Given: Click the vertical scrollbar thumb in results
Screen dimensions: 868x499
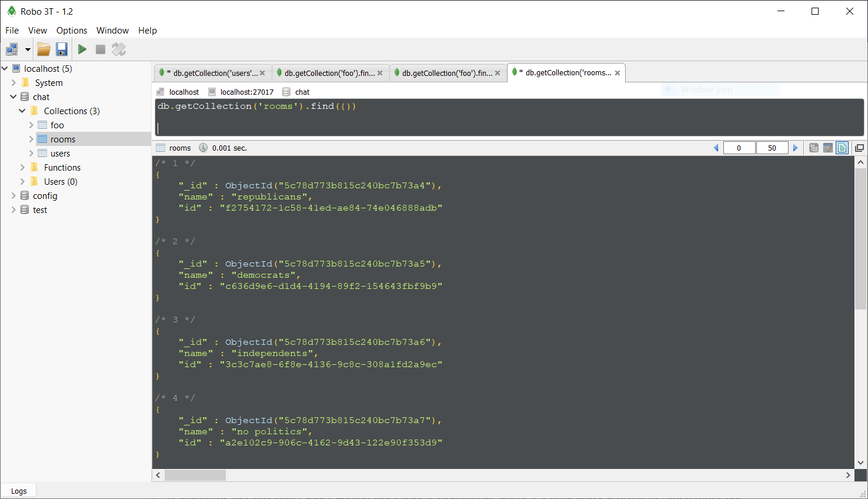Looking at the screenshot, I should pyautogui.click(x=860, y=238).
